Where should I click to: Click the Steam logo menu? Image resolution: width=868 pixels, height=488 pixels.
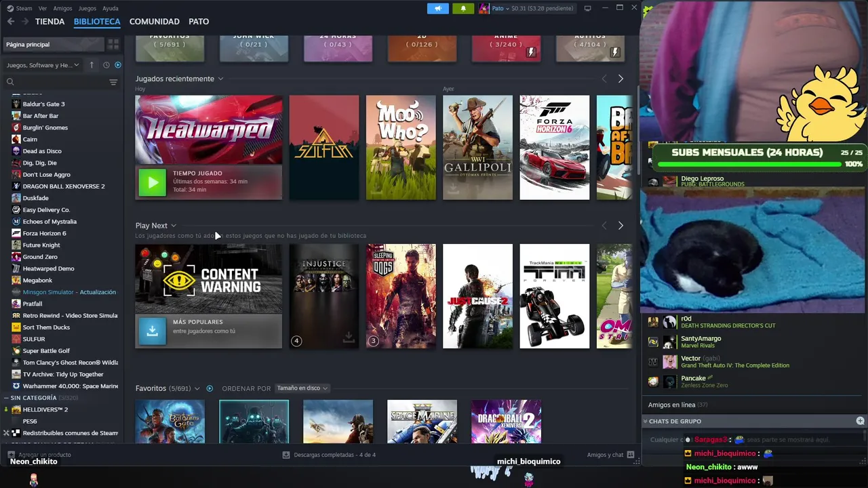(20, 8)
